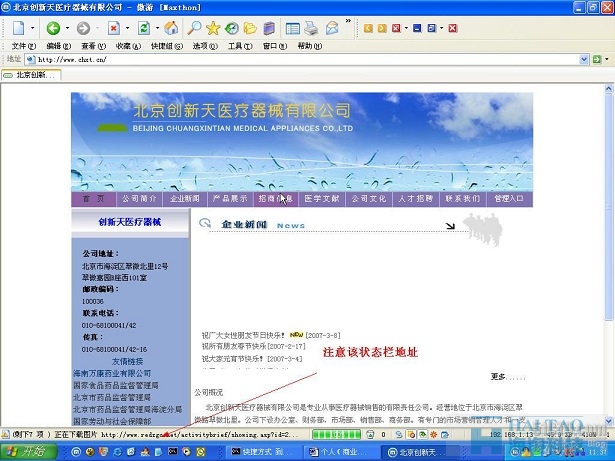Open 海南万康药业有限公司 friendly link
This screenshot has width=615, height=461.
point(112,374)
